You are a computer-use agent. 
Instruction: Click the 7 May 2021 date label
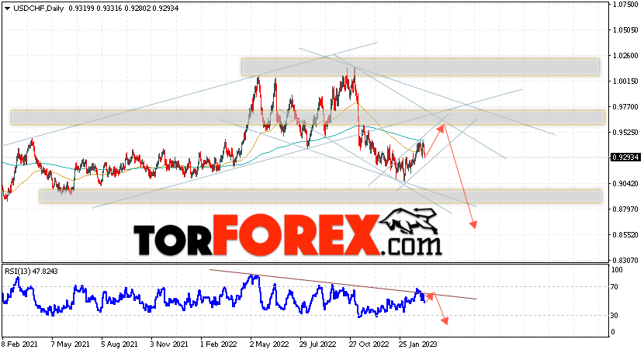point(70,344)
